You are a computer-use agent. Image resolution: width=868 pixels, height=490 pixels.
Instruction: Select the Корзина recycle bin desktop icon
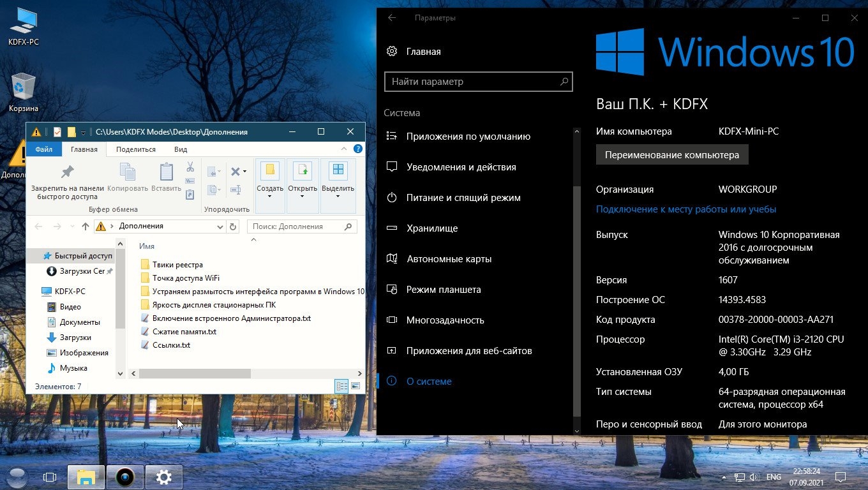24,93
